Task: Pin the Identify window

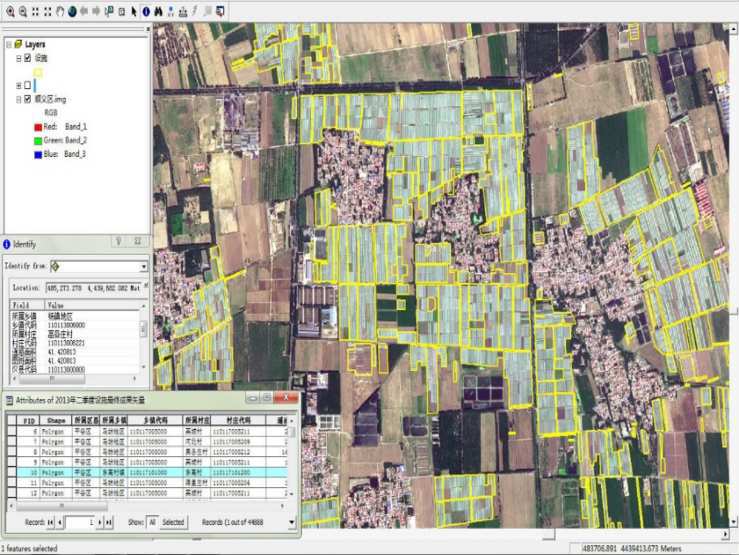Action: (x=119, y=242)
